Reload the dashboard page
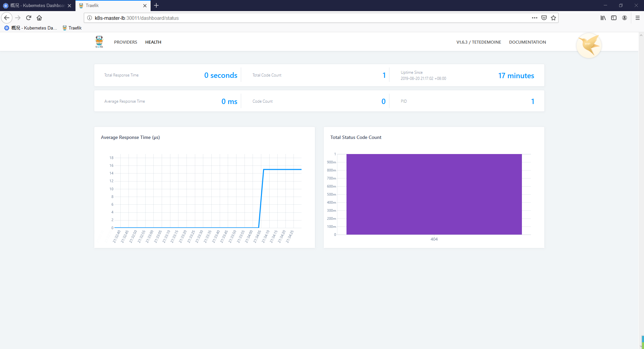 [29, 18]
